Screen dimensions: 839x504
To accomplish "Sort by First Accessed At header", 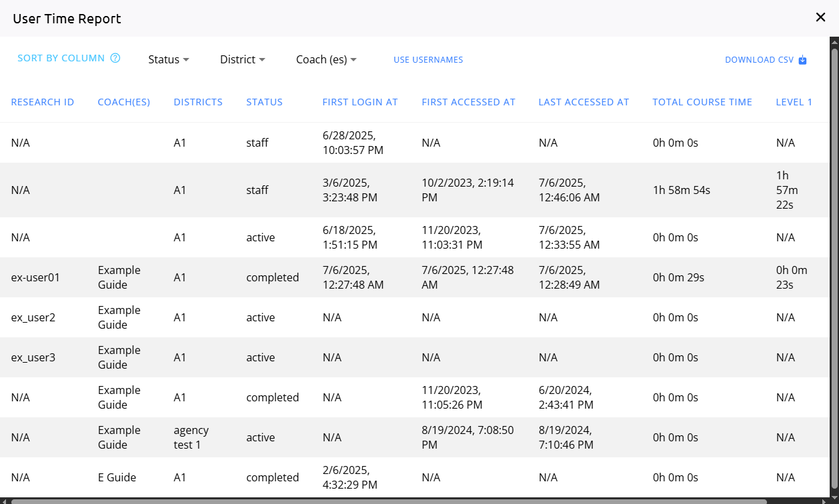I will [469, 102].
